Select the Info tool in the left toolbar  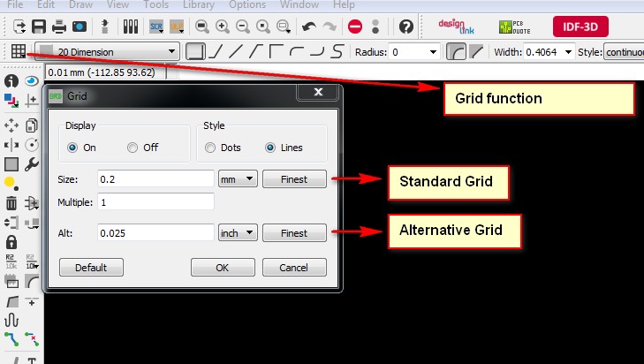[11, 81]
